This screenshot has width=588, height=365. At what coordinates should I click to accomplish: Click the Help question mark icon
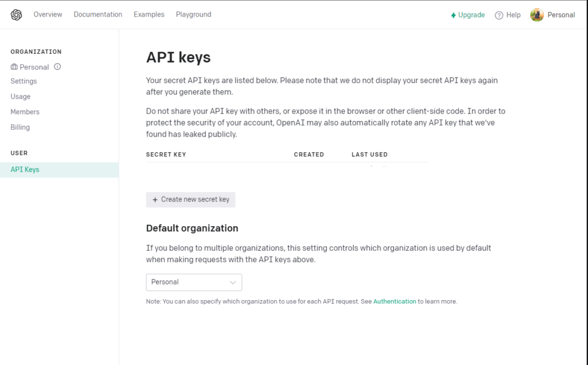coord(499,15)
